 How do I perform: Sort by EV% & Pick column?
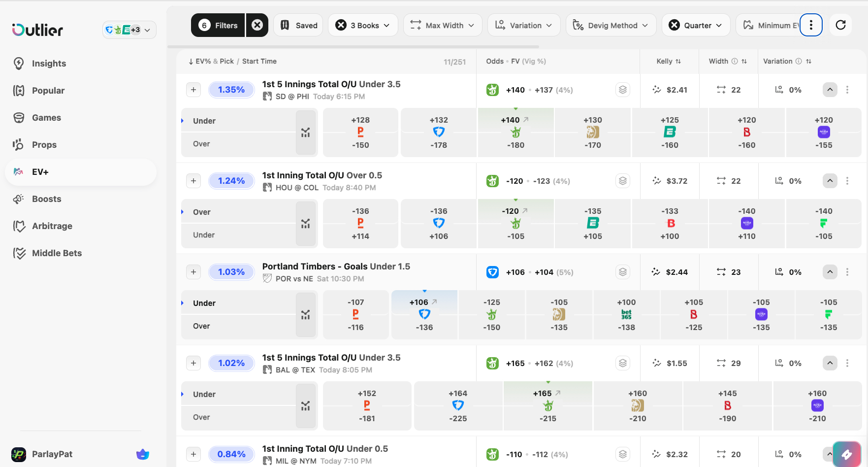[x=211, y=61]
